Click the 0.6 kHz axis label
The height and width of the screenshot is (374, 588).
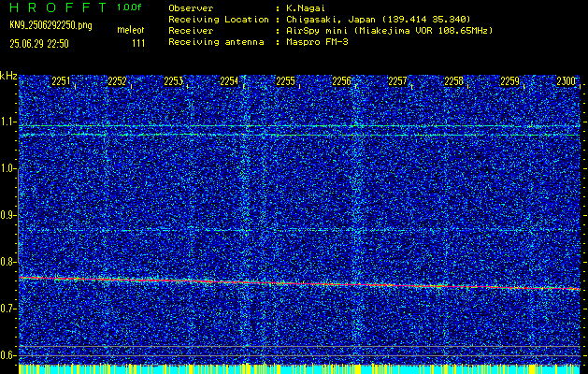(x=7, y=355)
